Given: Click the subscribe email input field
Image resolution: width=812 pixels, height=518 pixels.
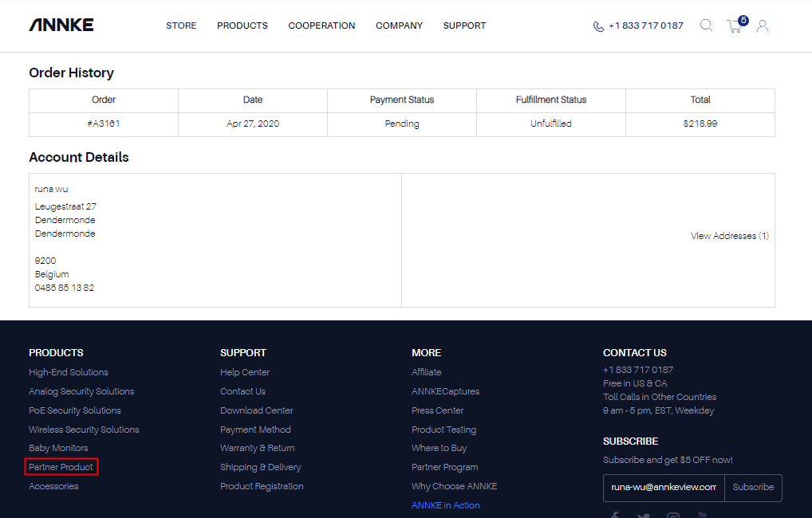Looking at the screenshot, I should coord(664,488).
